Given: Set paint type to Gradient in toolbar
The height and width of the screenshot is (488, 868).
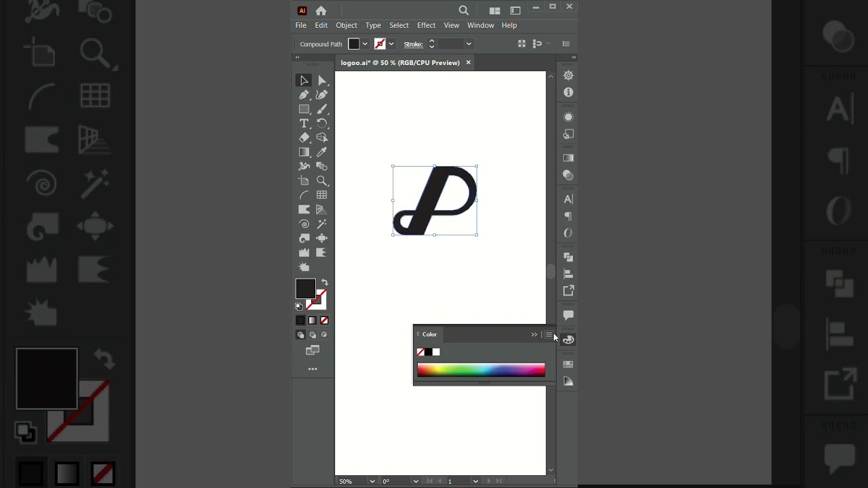Looking at the screenshot, I should pos(313,321).
